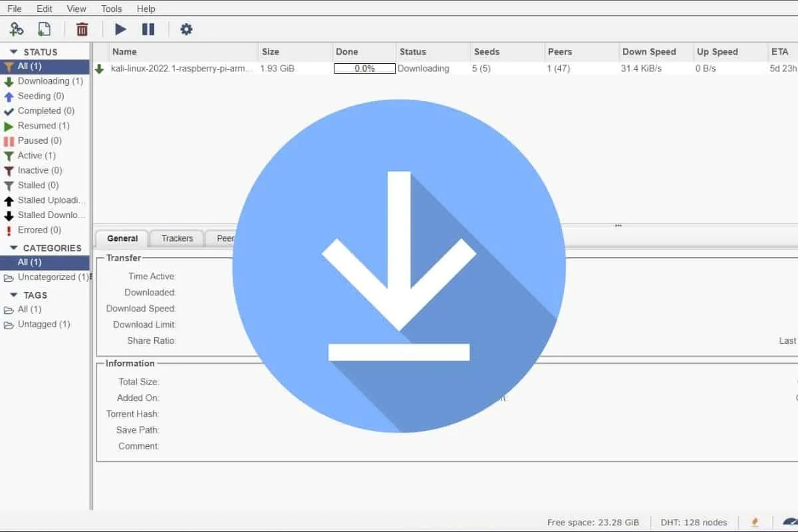Click the Free space: 23.28 GiB status entry

pyautogui.click(x=593, y=523)
